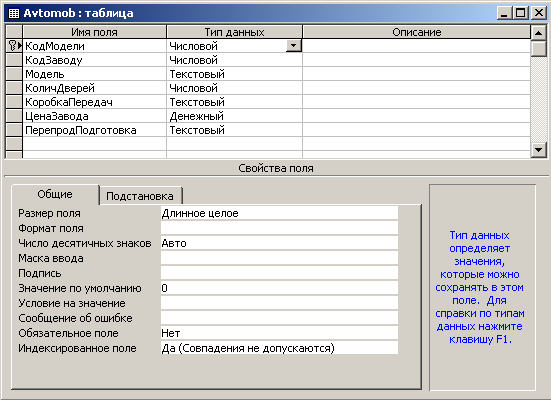The width and height of the screenshot is (551, 400).
Task: Click the Тип данных column header
Action: tap(234, 32)
